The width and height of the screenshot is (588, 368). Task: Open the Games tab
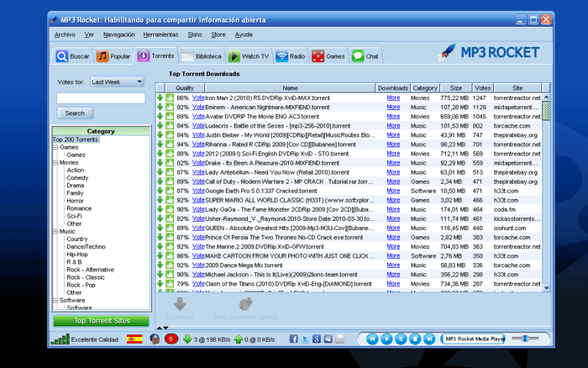tap(328, 56)
